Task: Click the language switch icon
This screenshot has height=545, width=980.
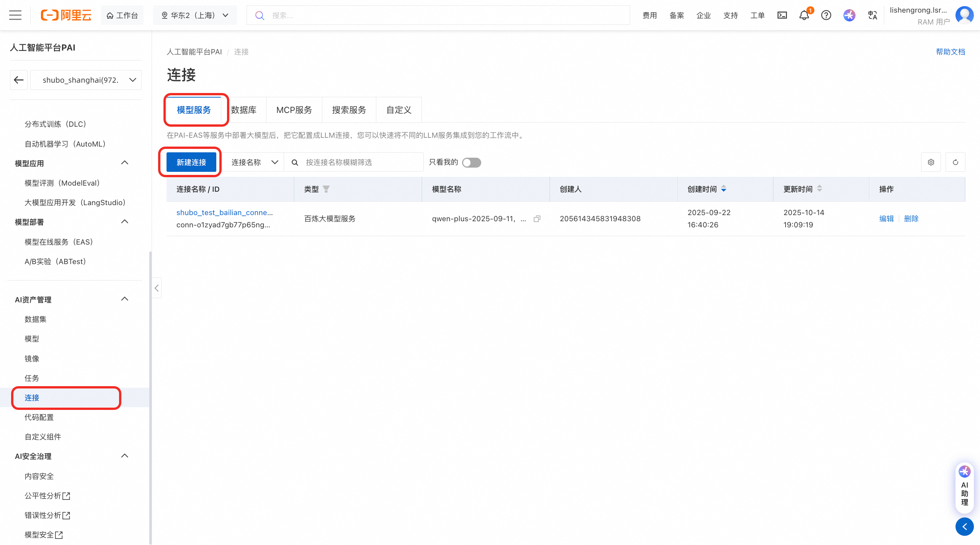Action: [x=872, y=15]
